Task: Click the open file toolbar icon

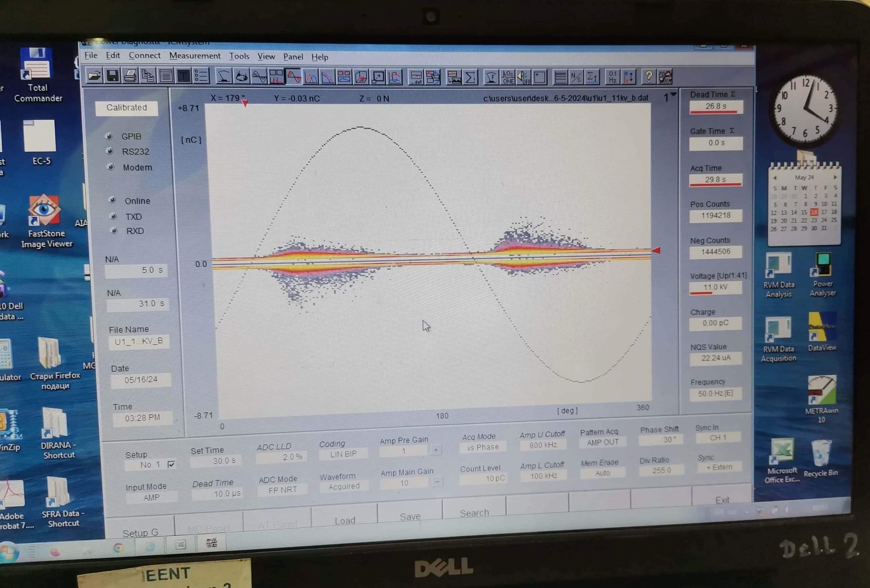Action: [94, 76]
